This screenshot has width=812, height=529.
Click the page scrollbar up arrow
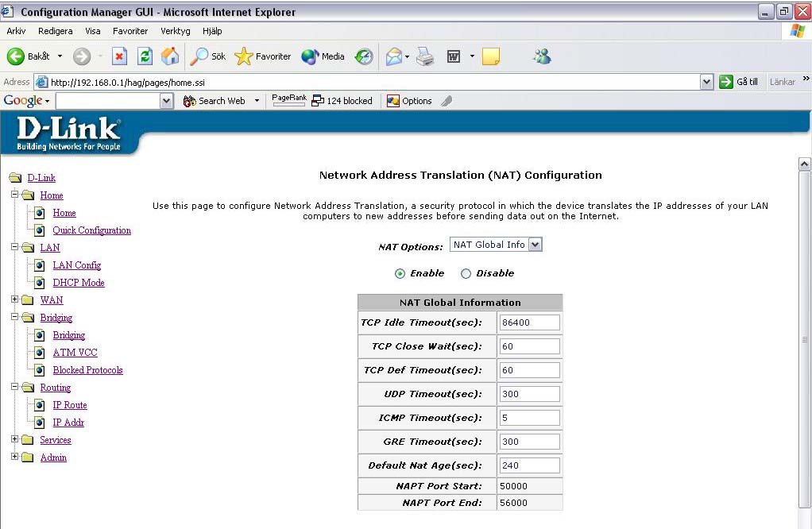click(804, 164)
